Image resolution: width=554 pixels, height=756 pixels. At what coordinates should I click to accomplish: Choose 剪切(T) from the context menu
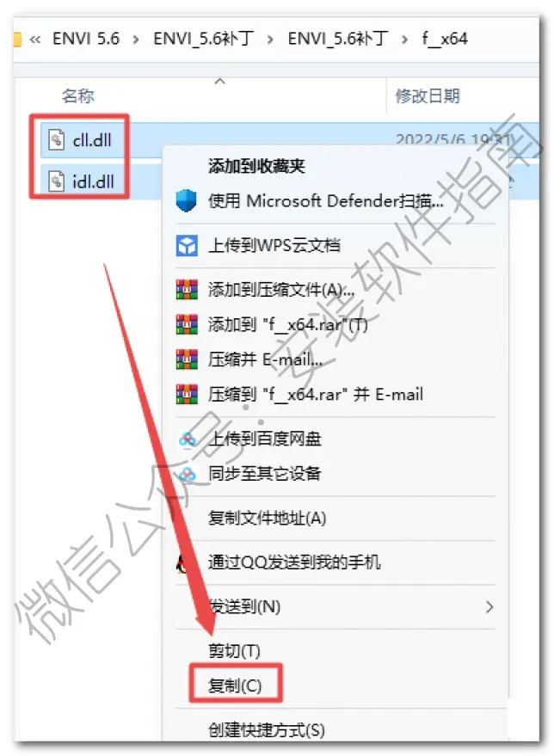point(234,650)
